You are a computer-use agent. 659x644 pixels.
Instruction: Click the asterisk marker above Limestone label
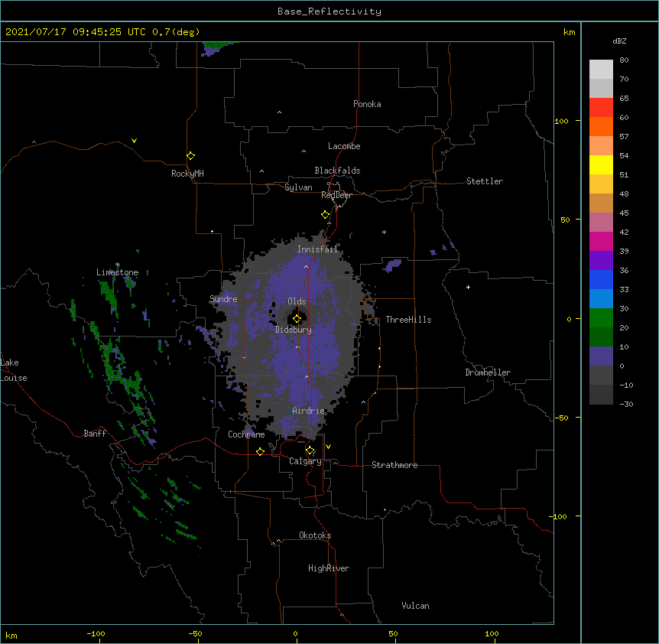[x=118, y=265]
